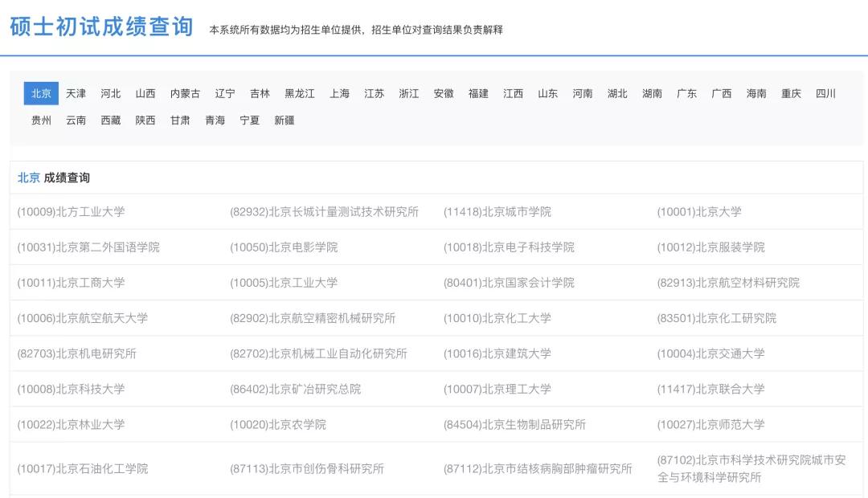868x498 pixels.
Task: Open the 西藏 province tab
Action: tap(111, 120)
